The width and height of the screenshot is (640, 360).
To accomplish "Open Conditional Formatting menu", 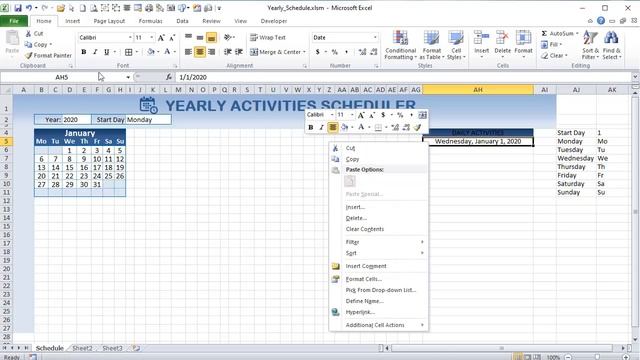I will (400, 45).
